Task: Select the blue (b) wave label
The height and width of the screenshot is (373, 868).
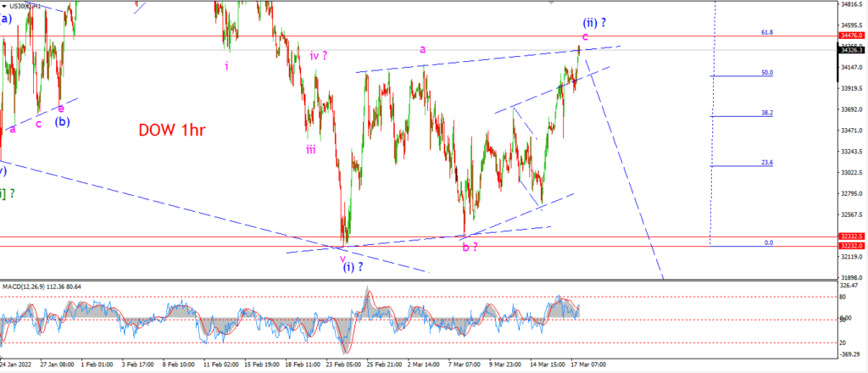Action: click(x=61, y=122)
